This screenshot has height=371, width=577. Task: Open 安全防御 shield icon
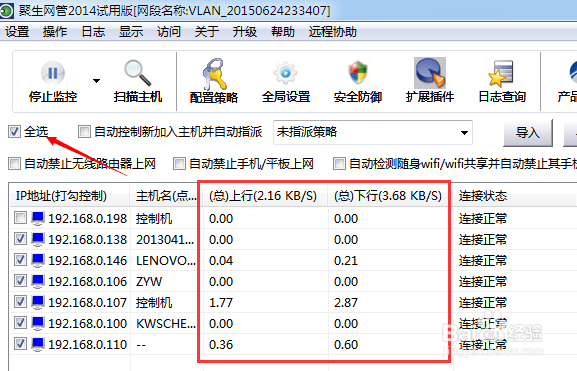(x=358, y=73)
